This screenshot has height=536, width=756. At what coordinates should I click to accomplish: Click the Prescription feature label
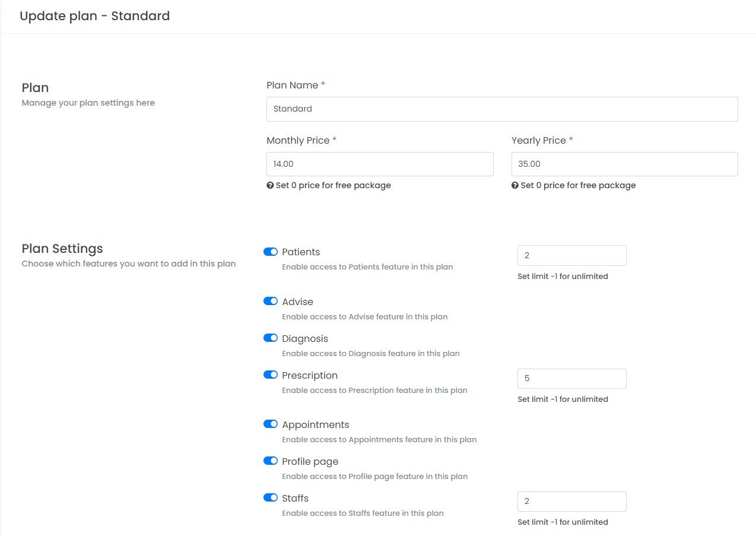[x=310, y=376]
